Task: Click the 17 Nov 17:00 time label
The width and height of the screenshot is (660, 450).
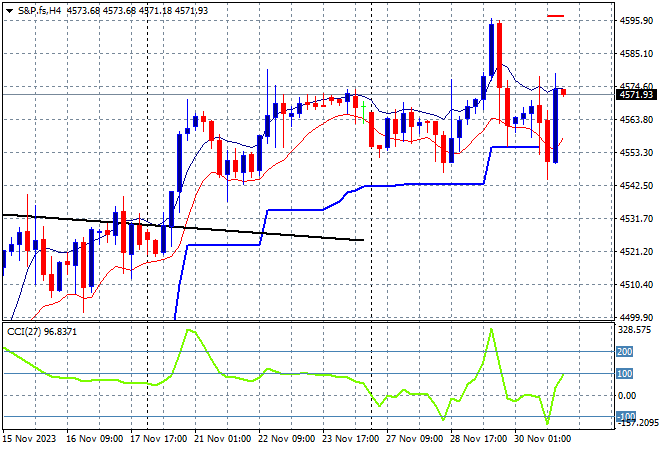Action: (x=159, y=439)
